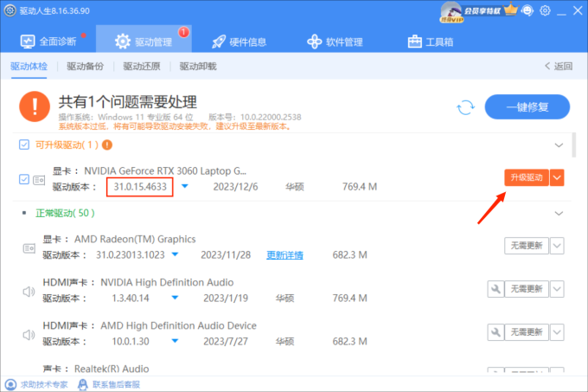Click speaker icon for AMD HDMI audio

(x=29, y=335)
